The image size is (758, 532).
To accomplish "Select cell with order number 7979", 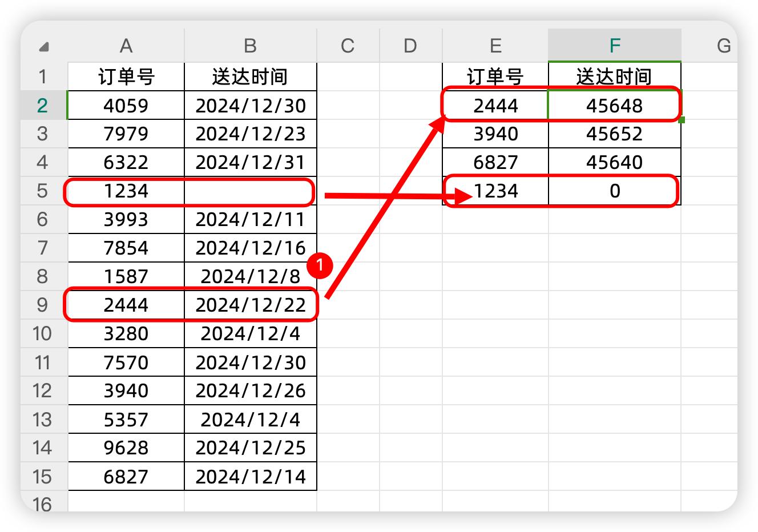I will (x=126, y=134).
